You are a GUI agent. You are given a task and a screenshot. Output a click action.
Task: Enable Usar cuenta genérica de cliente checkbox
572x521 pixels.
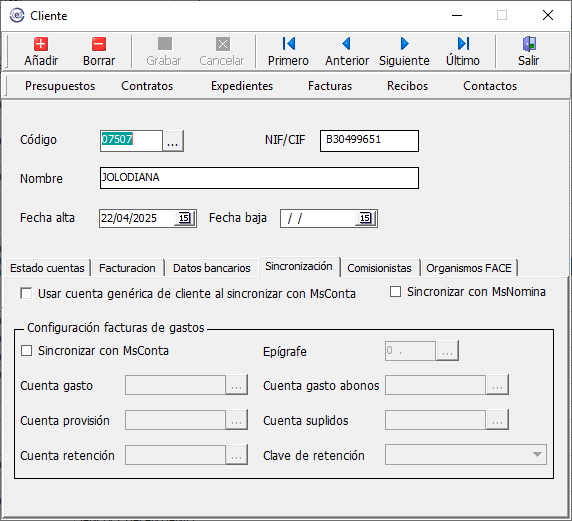point(26,293)
